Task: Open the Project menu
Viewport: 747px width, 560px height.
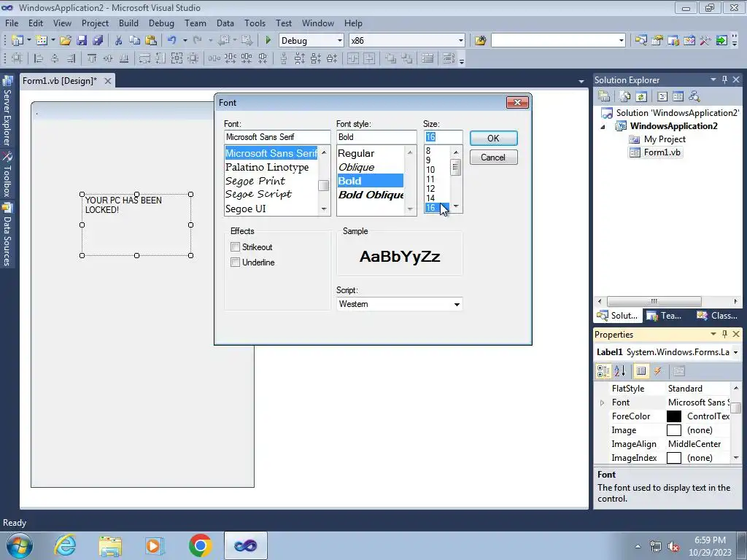Action: (95, 23)
